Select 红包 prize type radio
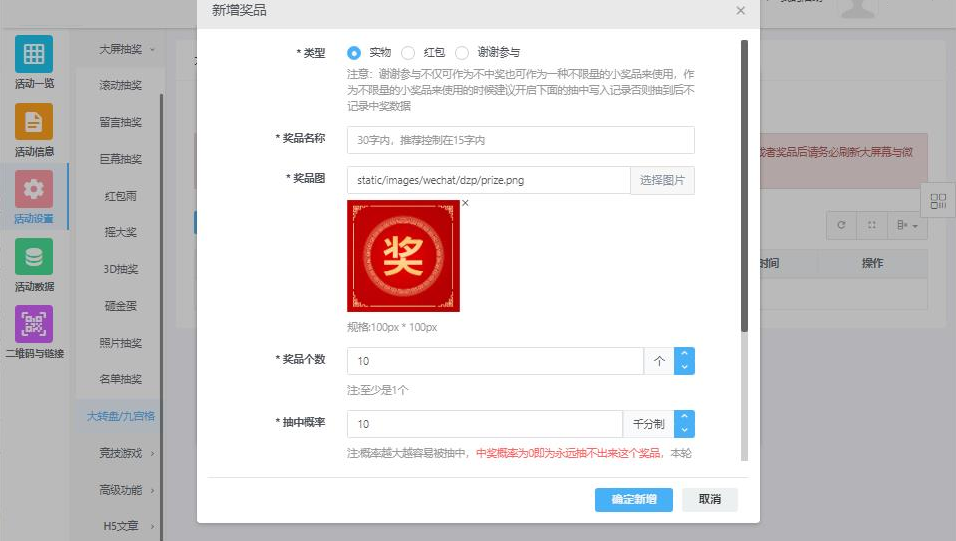Image resolution: width=956 pixels, height=541 pixels. click(x=408, y=53)
